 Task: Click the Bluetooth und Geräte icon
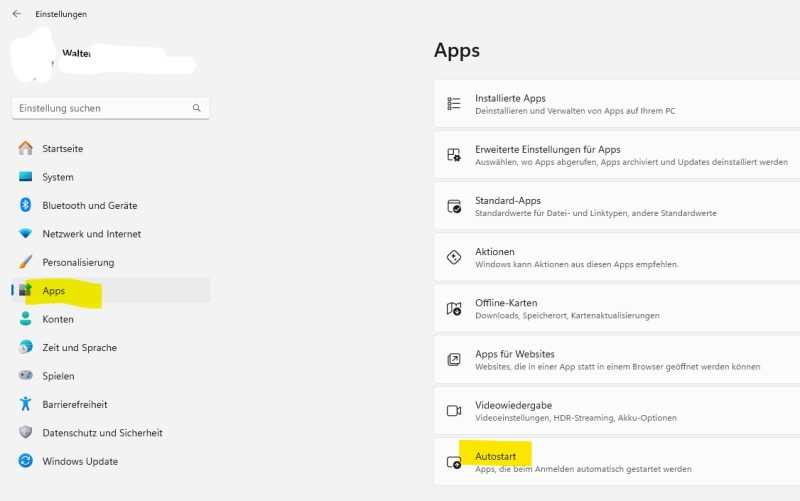(26, 205)
